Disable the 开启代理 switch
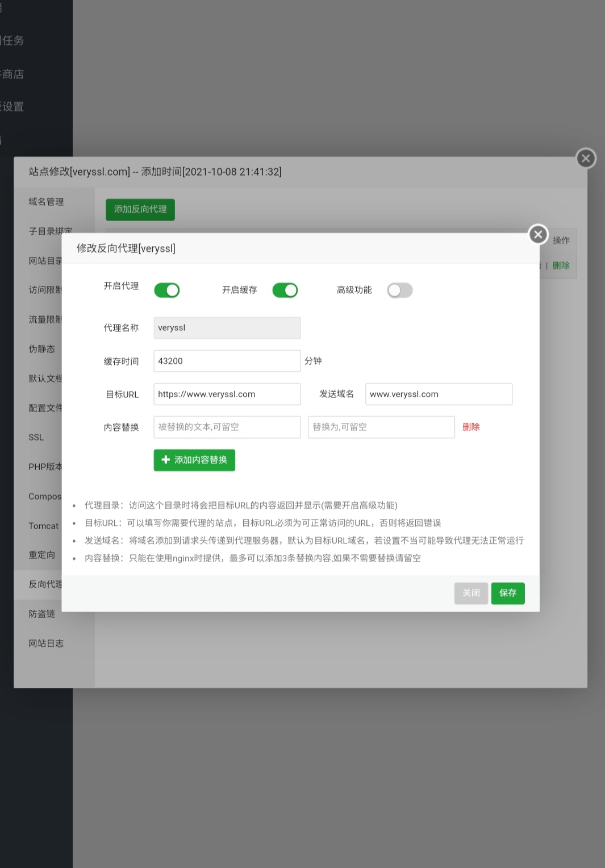 [166, 290]
